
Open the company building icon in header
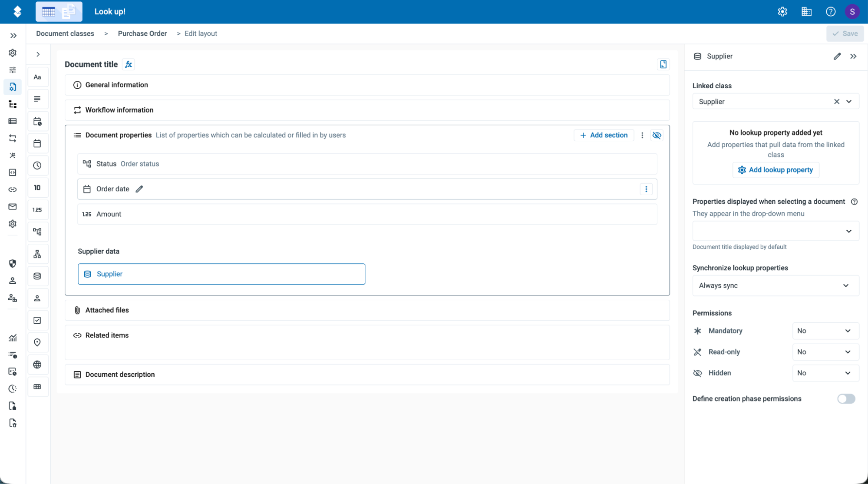pos(806,12)
